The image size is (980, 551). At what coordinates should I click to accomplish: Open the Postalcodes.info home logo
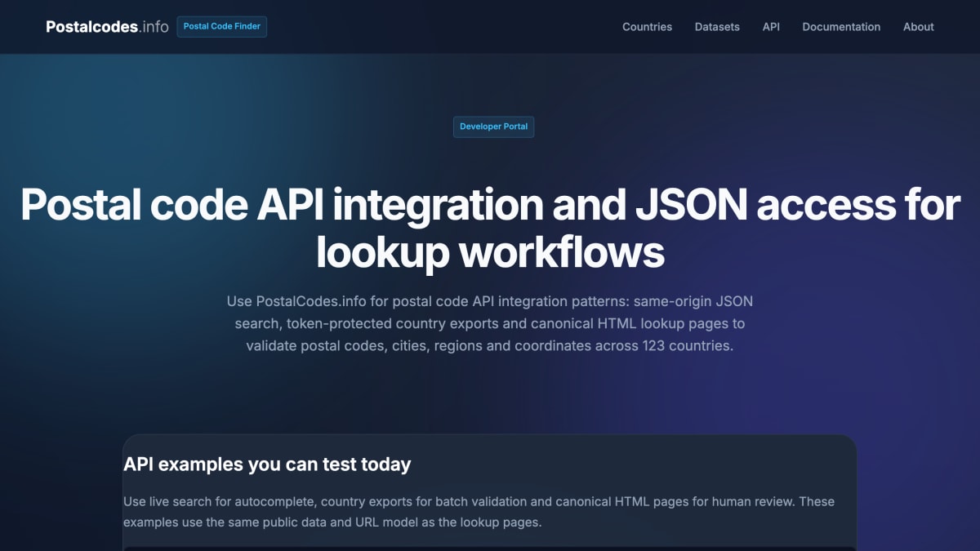(x=107, y=27)
